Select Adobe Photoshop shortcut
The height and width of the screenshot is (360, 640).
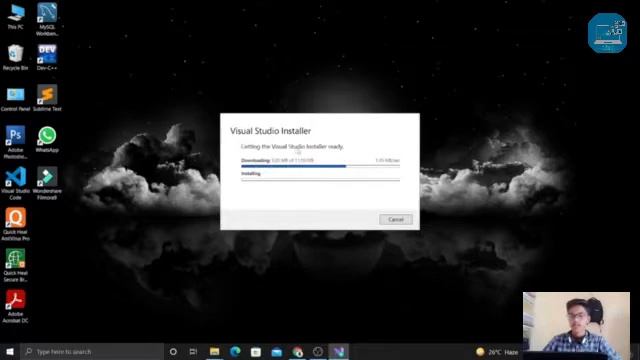(16, 142)
